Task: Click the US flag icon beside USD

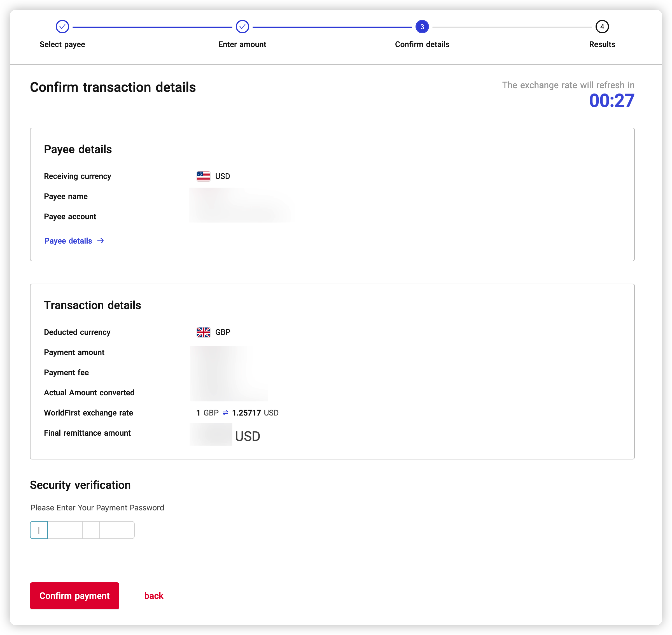Action: tap(204, 176)
